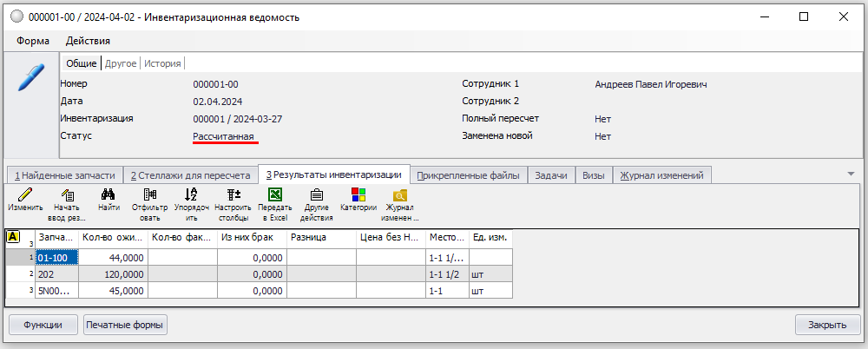Click the Печатные формы button
The width and height of the screenshot is (868, 349).
[x=125, y=326]
